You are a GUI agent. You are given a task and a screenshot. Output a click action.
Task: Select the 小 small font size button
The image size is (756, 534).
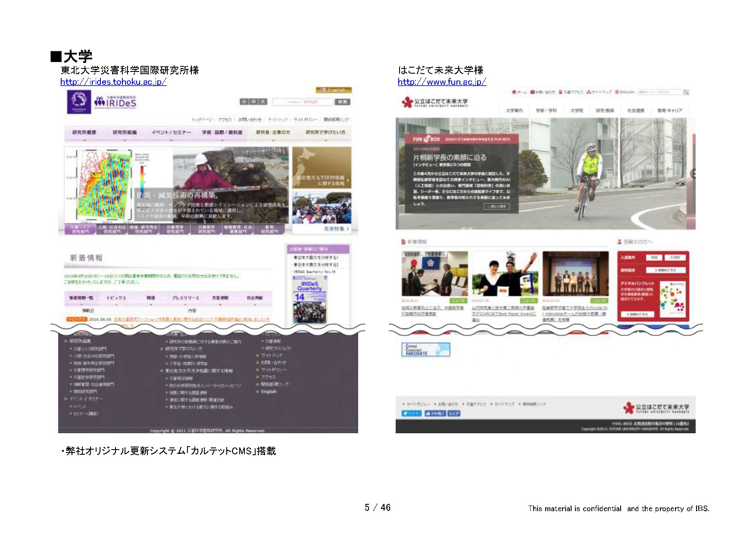(244, 102)
